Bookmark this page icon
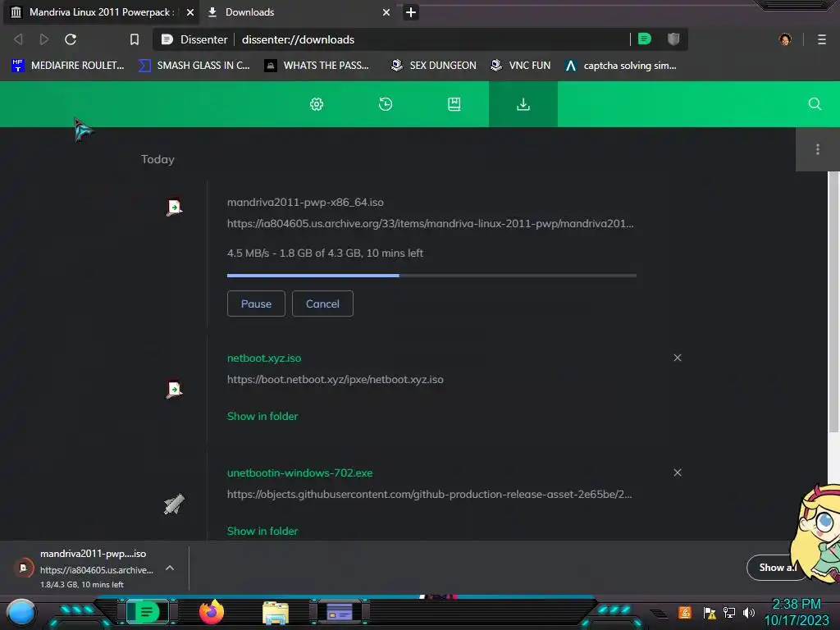The image size is (840, 630). coord(135,39)
